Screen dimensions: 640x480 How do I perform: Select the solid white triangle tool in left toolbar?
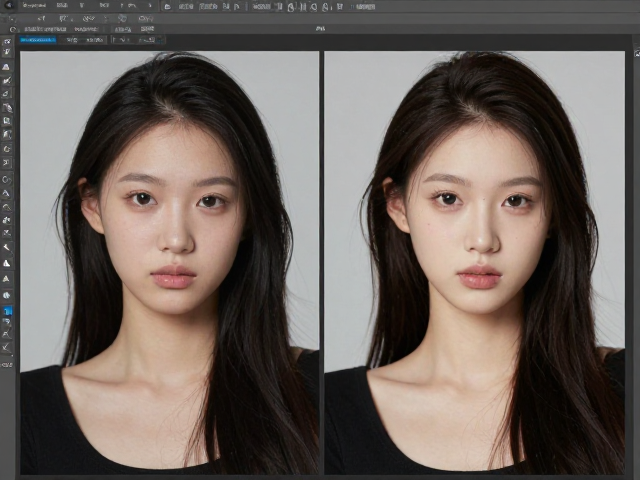pyautogui.click(x=7, y=264)
